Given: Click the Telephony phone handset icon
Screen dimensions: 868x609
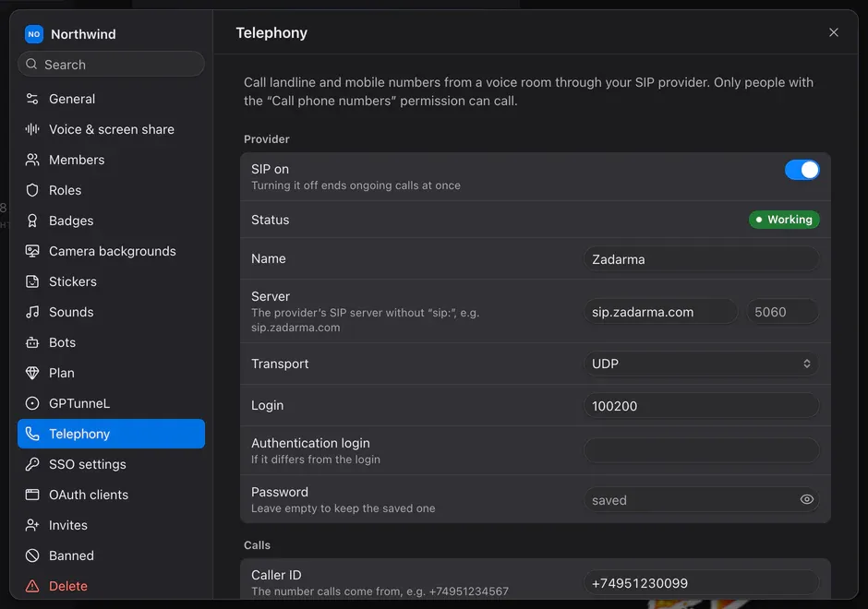Looking at the screenshot, I should pyautogui.click(x=32, y=434).
